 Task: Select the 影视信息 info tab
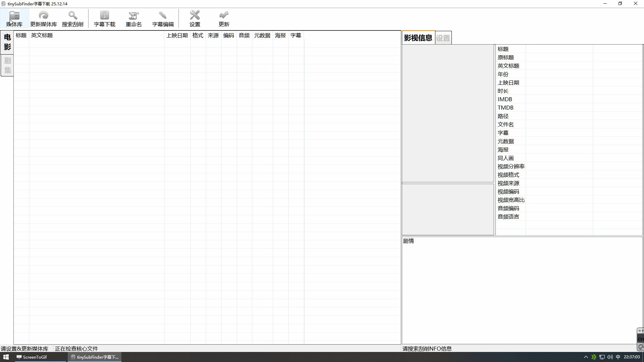pos(418,38)
